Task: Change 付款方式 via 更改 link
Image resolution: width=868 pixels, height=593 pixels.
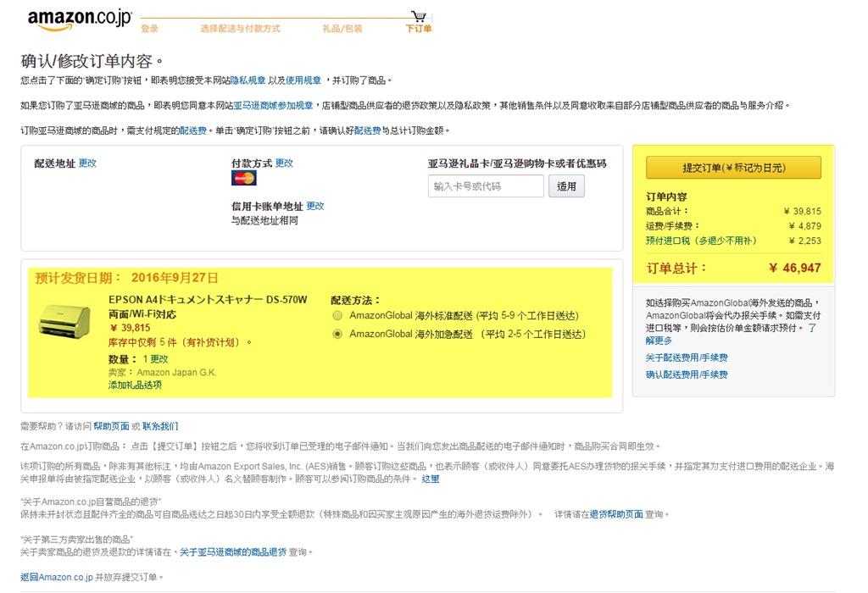Action: pyautogui.click(x=284, y=163)
